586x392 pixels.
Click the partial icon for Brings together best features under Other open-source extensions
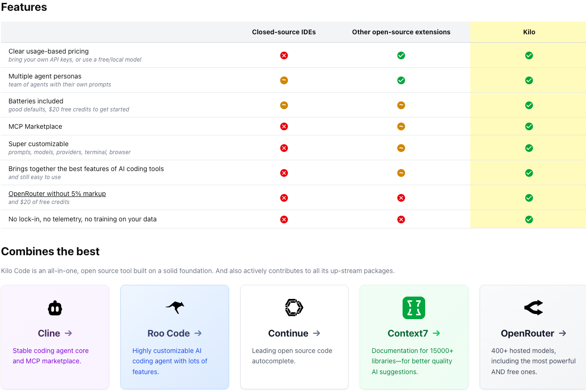[401, 173]
